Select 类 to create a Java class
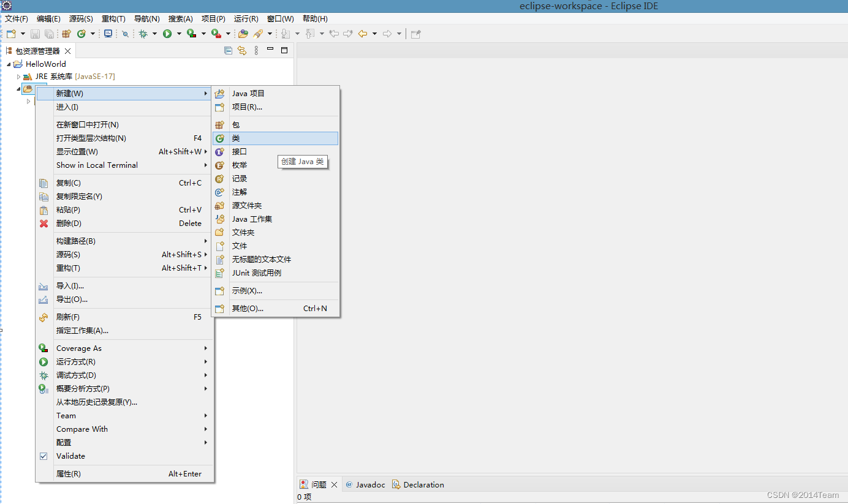The image size is (848, 504). tap(235, 138)
